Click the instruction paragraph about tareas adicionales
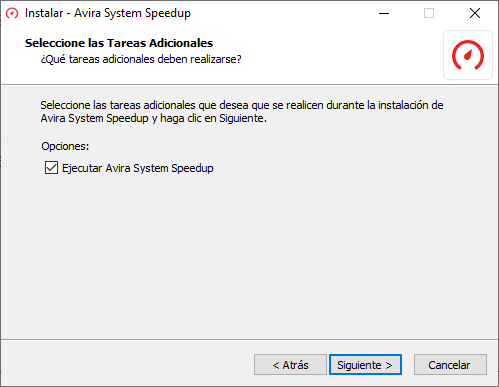Image resolution: width=499 pixels, height=387 pixels. (242, 112)
